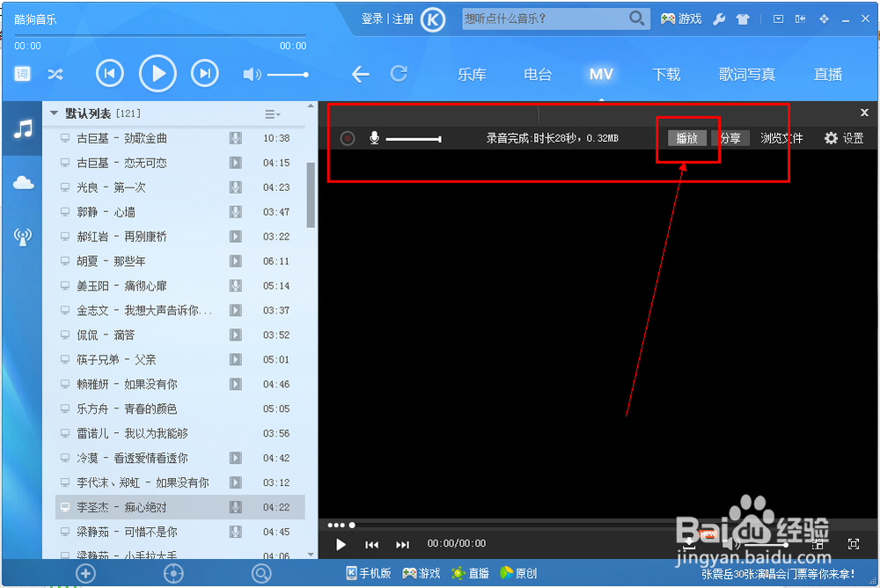The image size is (880, 588).
Task: Open the radio broadcast sidebar tab
Action: coord(23,237)
